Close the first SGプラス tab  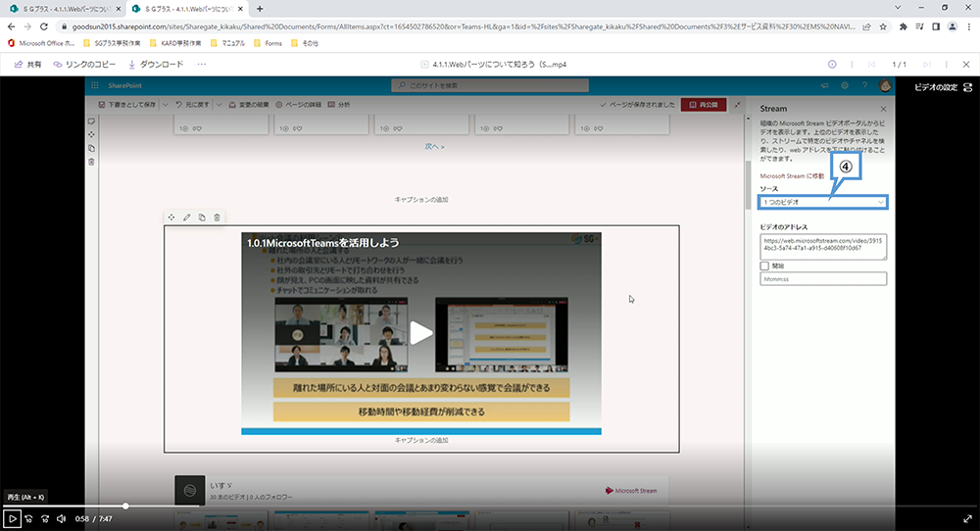coord(119,9)
